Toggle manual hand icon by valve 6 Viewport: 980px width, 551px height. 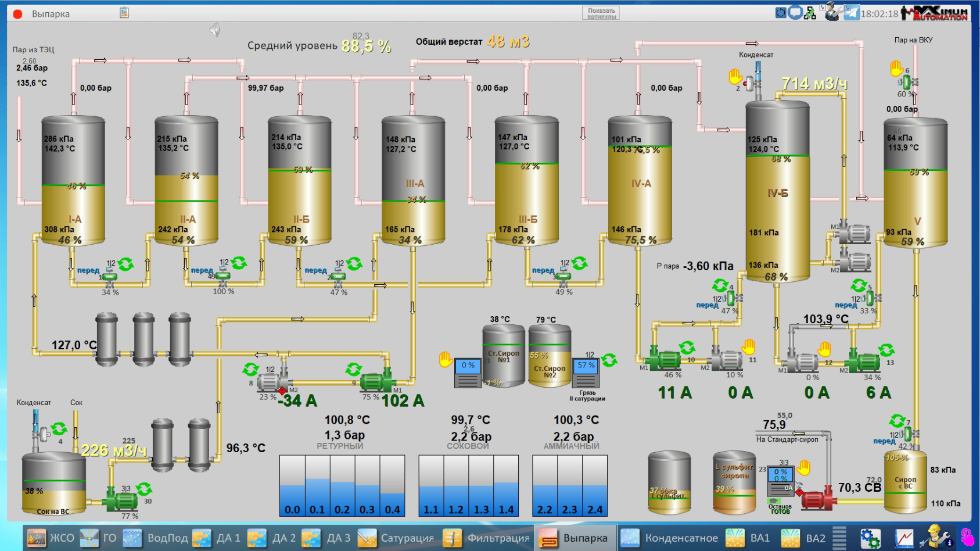897,69
